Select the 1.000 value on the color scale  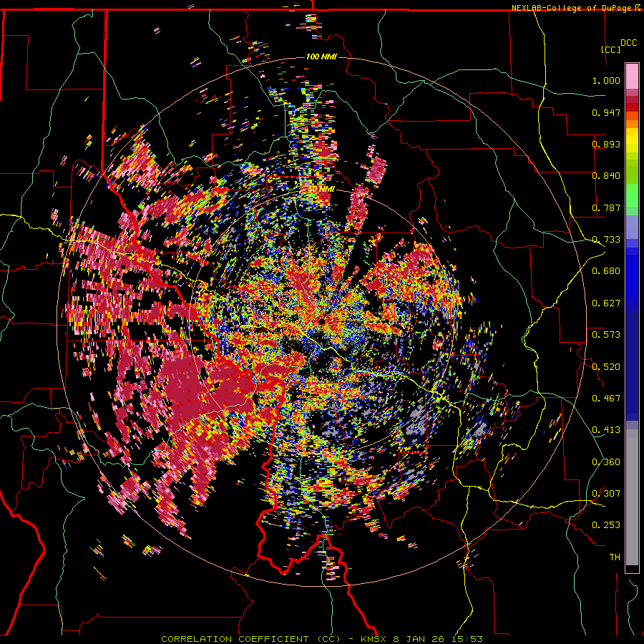(606, 80)
